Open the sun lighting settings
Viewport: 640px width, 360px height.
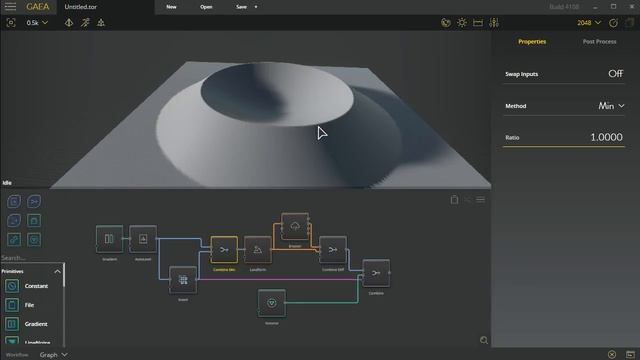click(x=462, y=23)
